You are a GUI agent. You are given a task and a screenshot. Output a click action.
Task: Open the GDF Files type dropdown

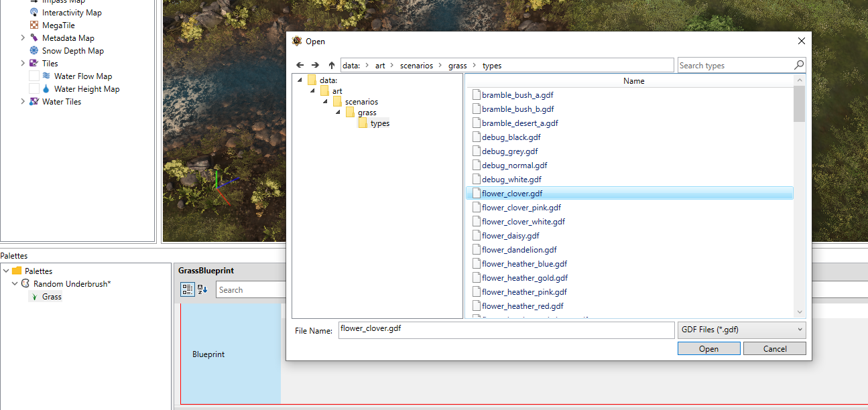[741, 330]
